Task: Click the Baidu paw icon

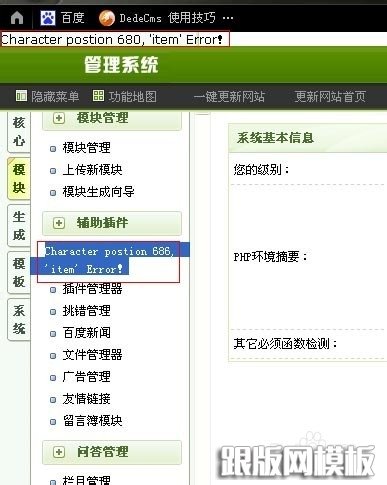Action: click(48, 18)
